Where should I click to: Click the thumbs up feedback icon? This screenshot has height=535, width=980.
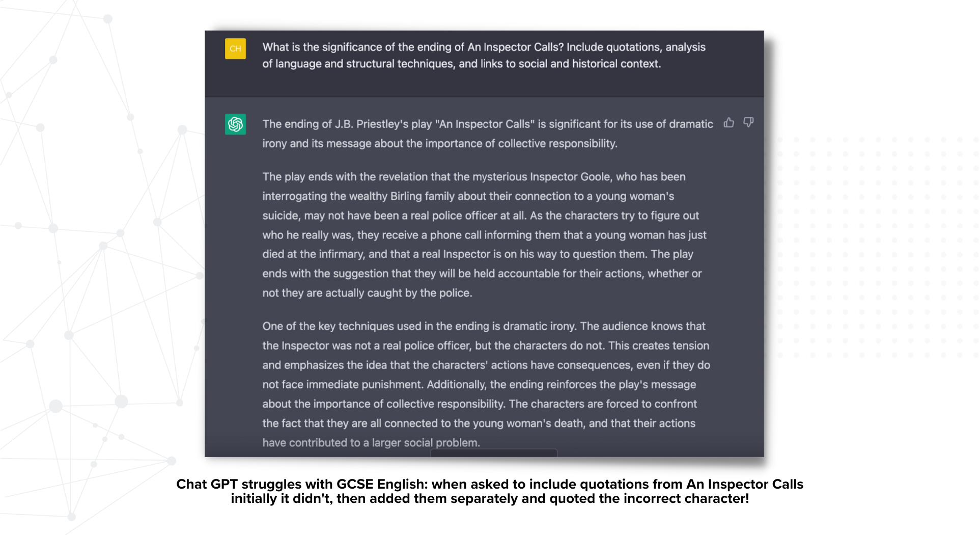(x=729, y=122)
